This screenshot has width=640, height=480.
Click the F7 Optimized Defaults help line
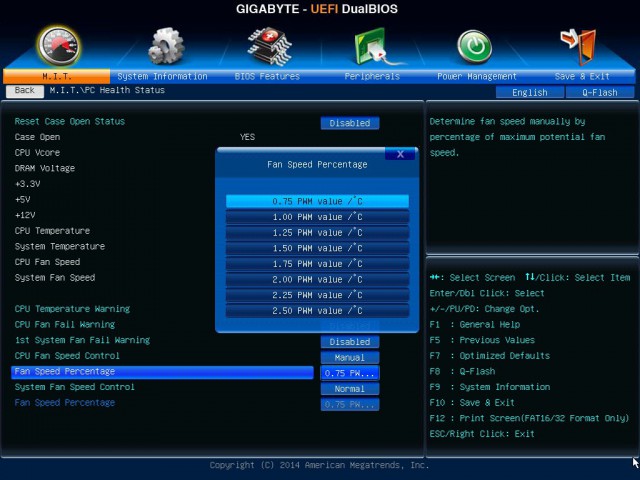pos(490,356)
